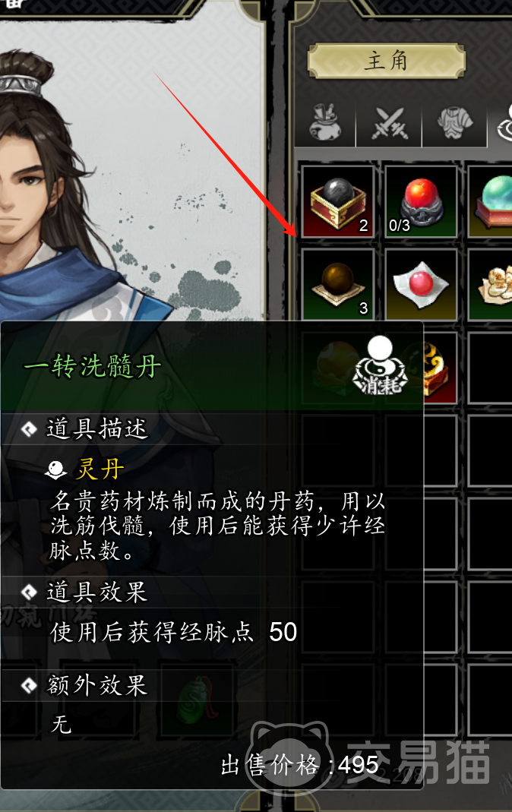Select the red orb marked 0/3
Image resolution: width=512 pixels, height=812 pixels.
(421, 201)
